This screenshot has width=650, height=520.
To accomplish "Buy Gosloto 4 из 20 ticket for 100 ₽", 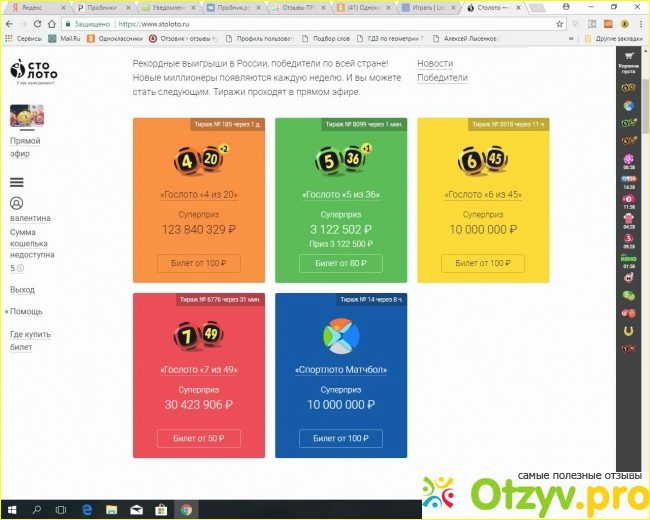I will [198, 263].
